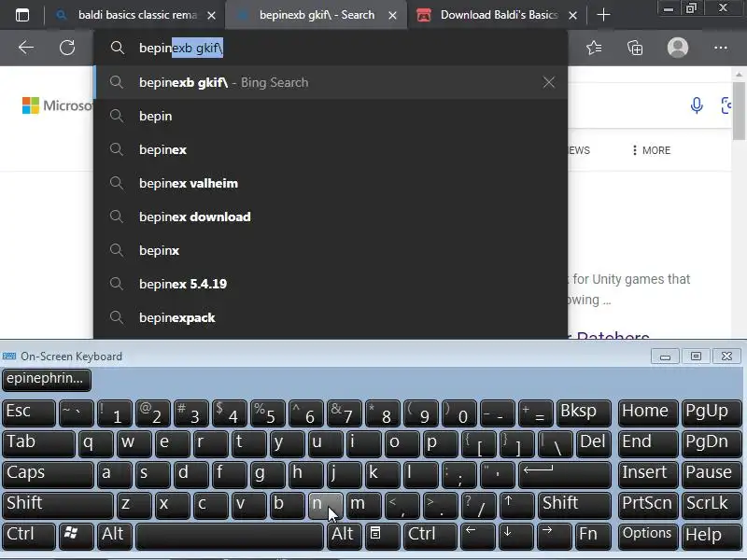
Task: Click the PrtScn key
Action: pyautogui.click(x=648, y=505)
